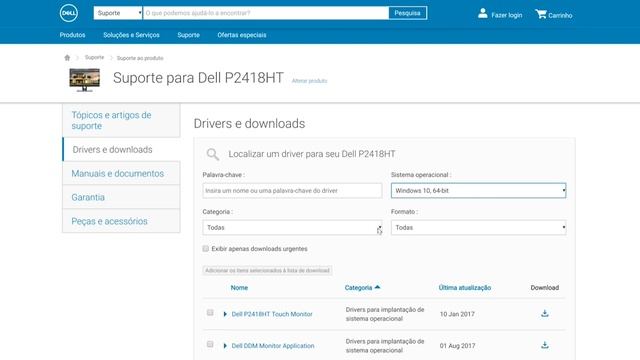Expand Dell DDM Monitor Application row triangle
640x360 pixels.
pyautogui.click(x=225, y=346)
